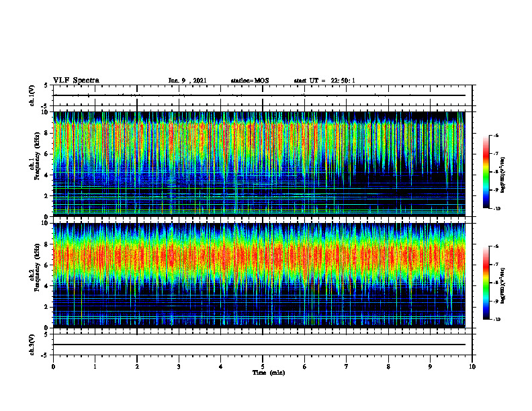Click tick label "2" on Time axis
Screen dimensions: 532x411
137,367
